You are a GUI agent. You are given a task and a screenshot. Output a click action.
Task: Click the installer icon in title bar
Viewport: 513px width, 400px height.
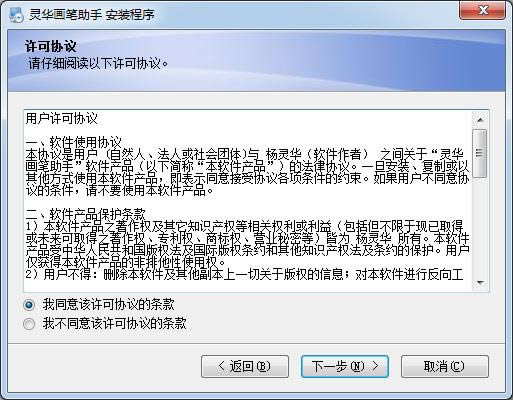click(16, 14)
